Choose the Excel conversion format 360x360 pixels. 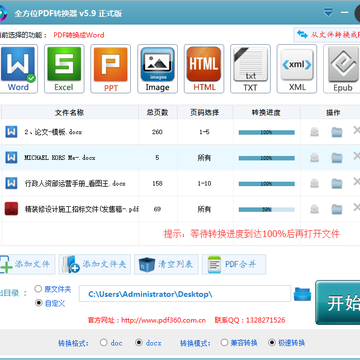tap(64, 69)
